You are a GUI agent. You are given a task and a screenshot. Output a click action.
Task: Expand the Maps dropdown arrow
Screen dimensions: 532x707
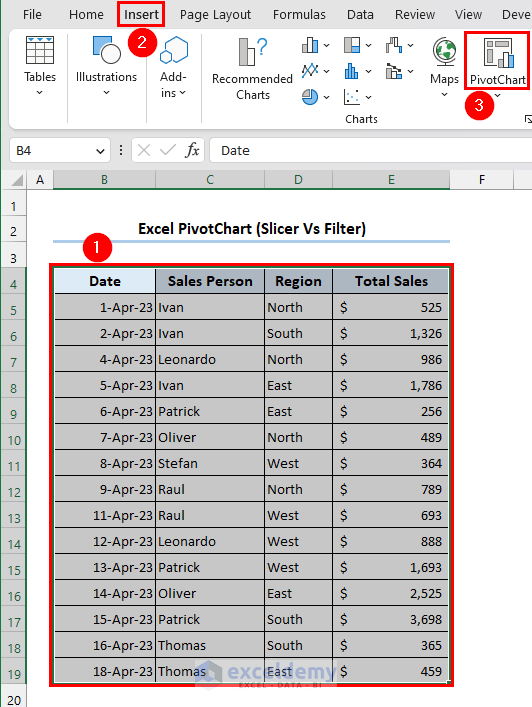[444, 95]
